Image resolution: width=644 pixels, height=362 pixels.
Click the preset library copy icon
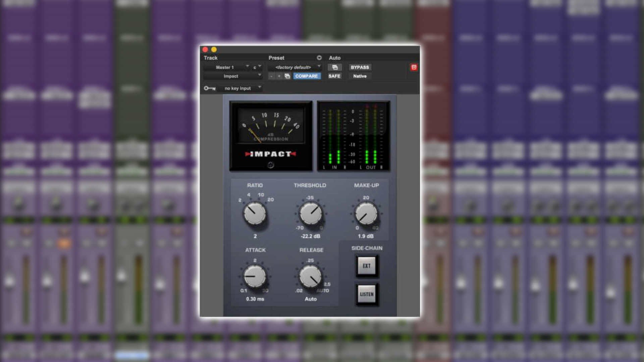pos(287,76)
